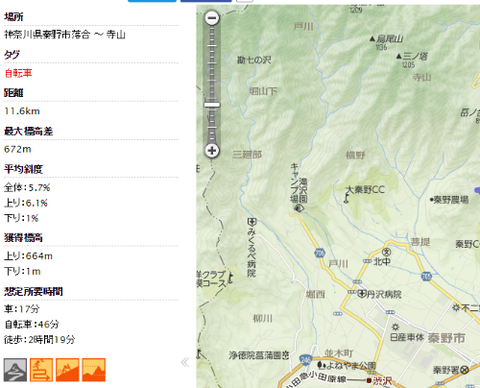Click the walking time 徒歩:2時間19分 text
Image resolution: width=480 pixels, height=388 pixels.
[x=40, y=340]
